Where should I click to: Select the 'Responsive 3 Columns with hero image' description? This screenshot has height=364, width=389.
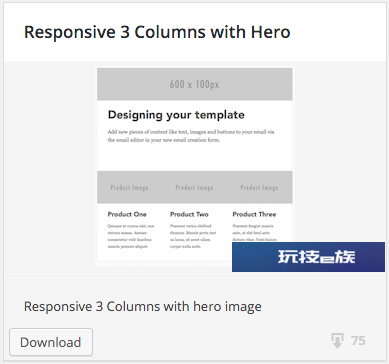[x=143, y=307]
